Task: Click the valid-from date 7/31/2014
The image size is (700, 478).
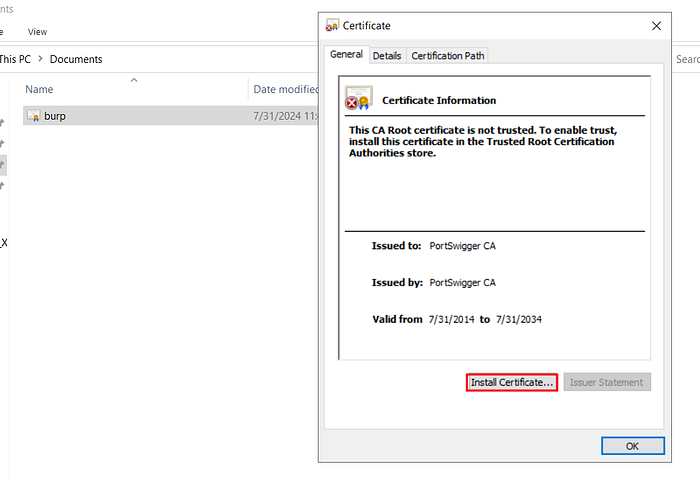Action: coord(451,320)
